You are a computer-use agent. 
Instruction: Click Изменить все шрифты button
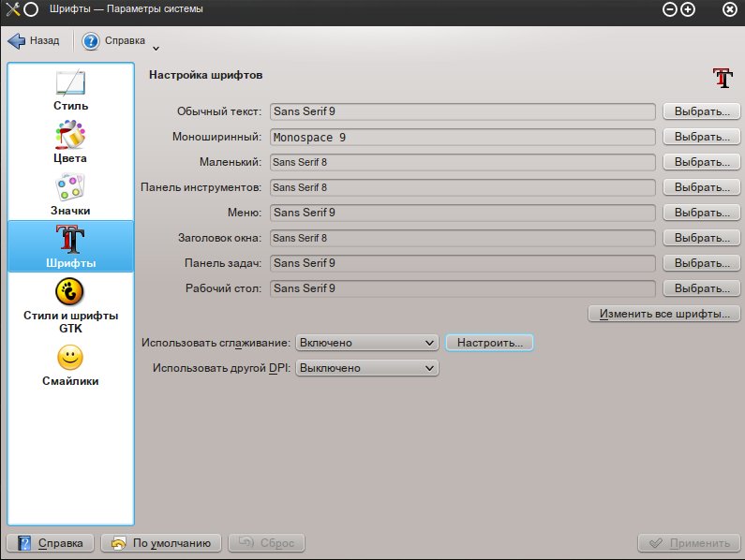click(663, 314)
